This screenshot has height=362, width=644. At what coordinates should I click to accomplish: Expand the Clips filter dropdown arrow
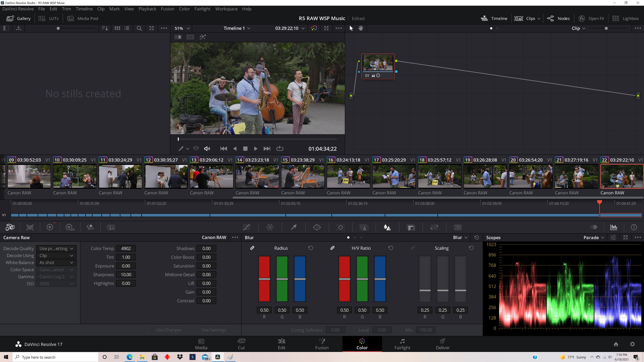[539, 18]
